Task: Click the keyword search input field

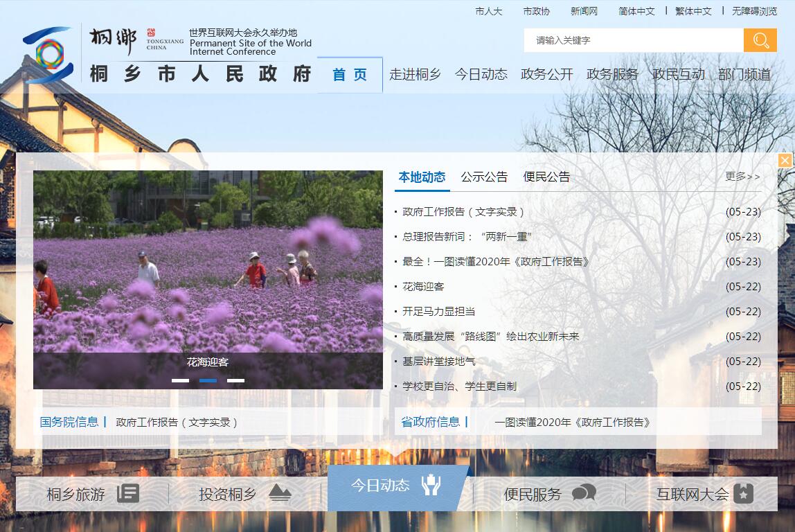Action: [633, 40]
